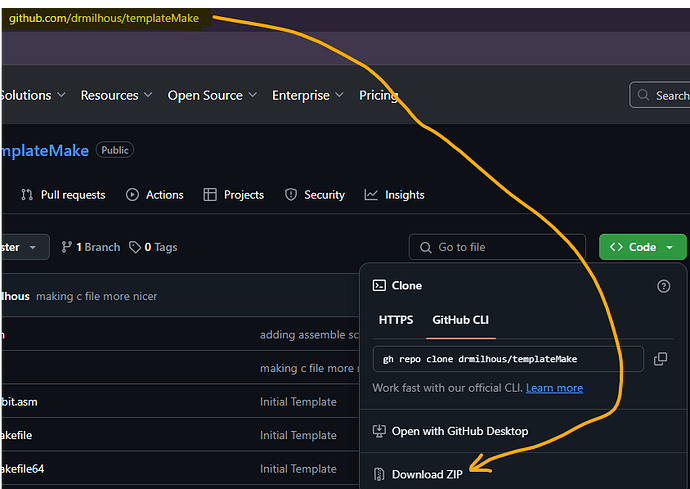
Task: Select the GitHub CLI clone tab
Action: click(460, 320)
